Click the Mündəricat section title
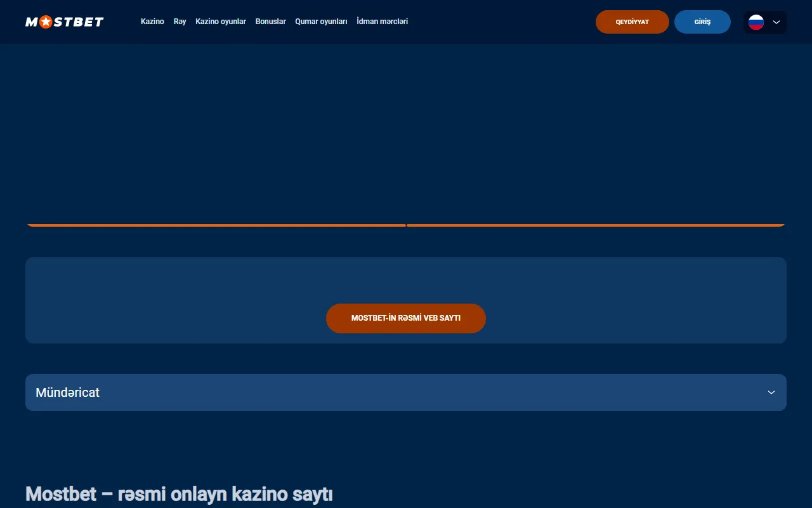The image size is (812, 508). [x=67, y=392]
